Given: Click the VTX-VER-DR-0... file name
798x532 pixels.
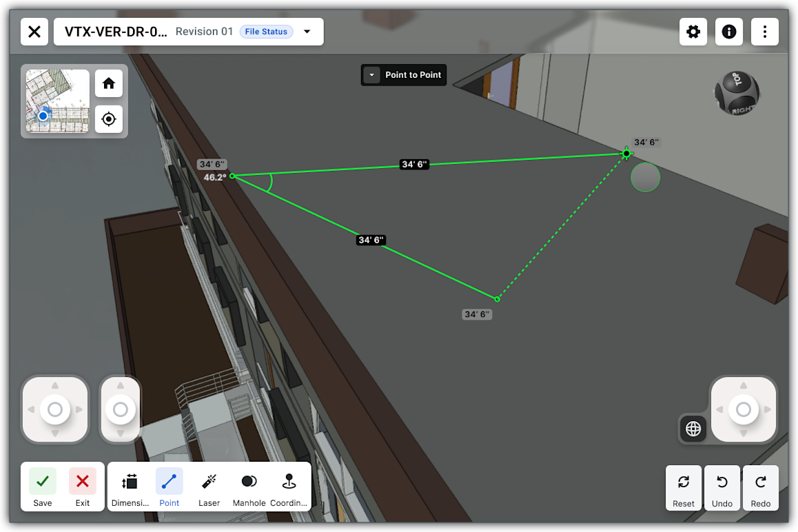Looking at the screenshot, I should 116,32.
